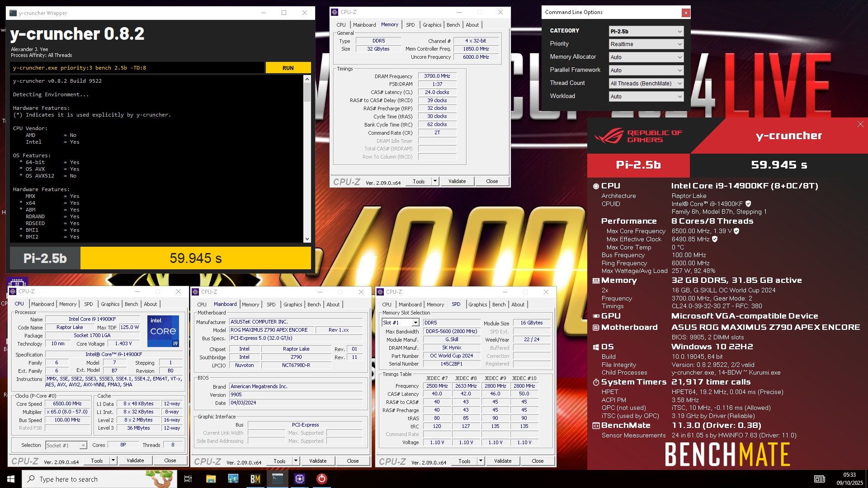868x488 pixels.
Task: Click CPU-Z Memory window title icon
Action: [x=335, y=12]
